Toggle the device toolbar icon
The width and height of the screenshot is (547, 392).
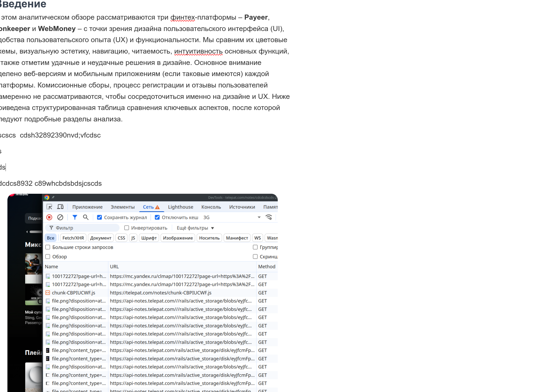point(60,207)
